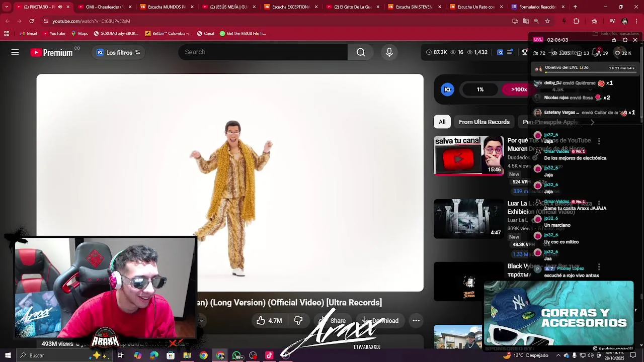Image resolution: width=644 pixels, height=362 pixels.
Task: Switch to Escucha MUNDOS tab
Action: pos(166,7)
